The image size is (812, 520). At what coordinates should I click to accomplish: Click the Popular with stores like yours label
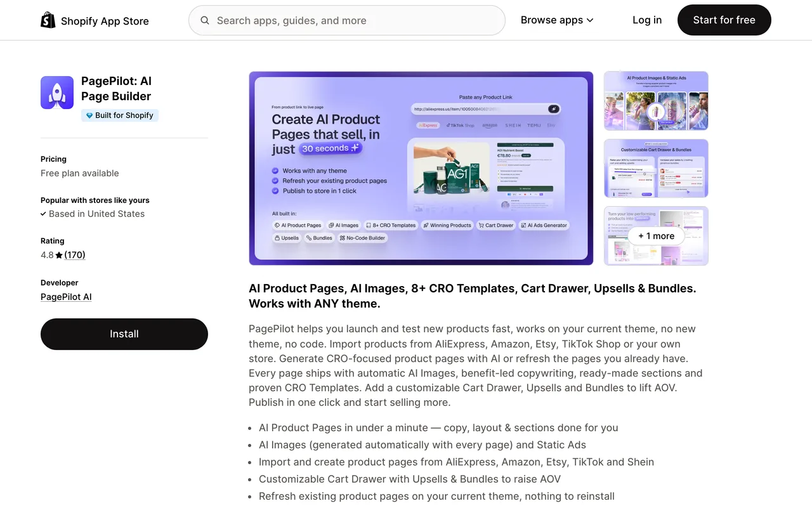point(95,200)
